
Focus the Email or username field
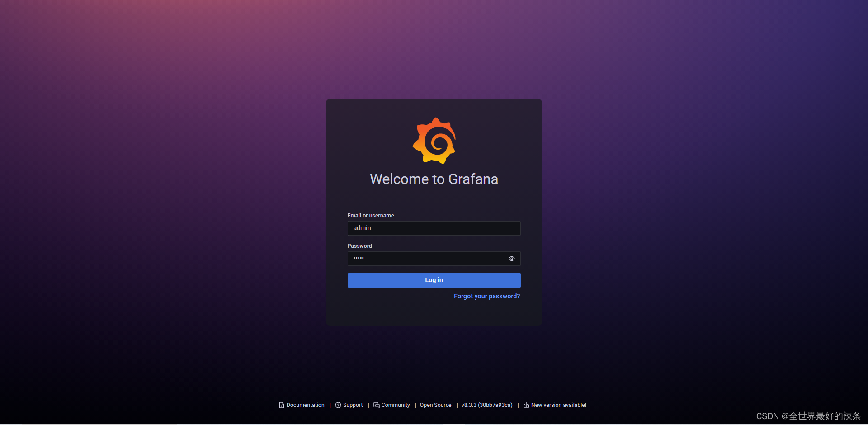(x=434, y=228)
